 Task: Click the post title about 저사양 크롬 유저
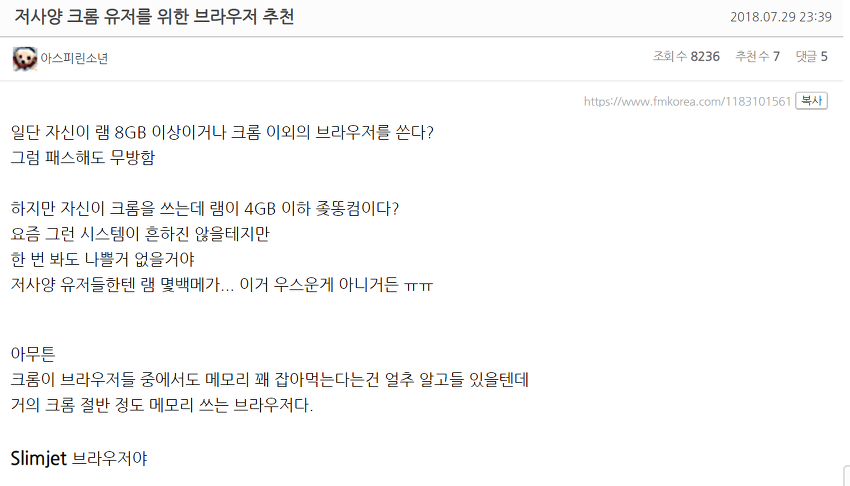coord(154,17)
